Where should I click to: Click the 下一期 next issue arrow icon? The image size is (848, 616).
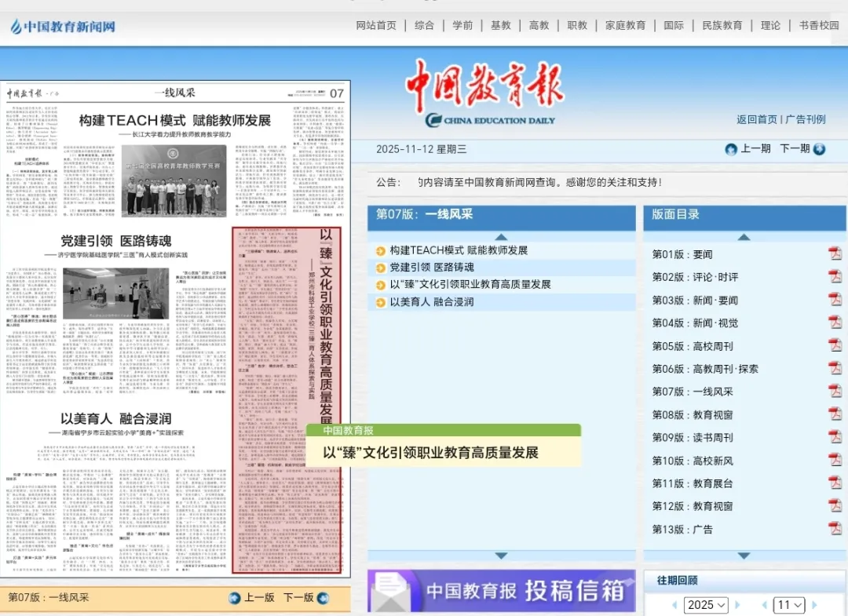pos(819,149)
